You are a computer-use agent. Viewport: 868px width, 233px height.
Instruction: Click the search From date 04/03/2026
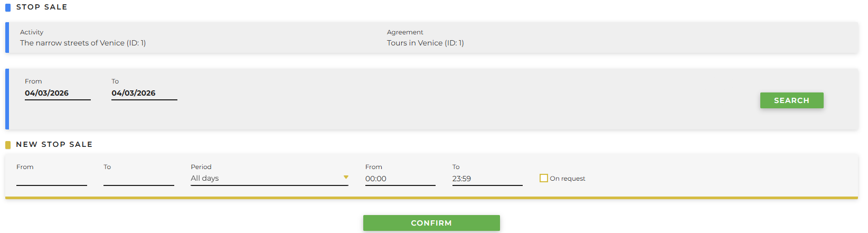57,94
